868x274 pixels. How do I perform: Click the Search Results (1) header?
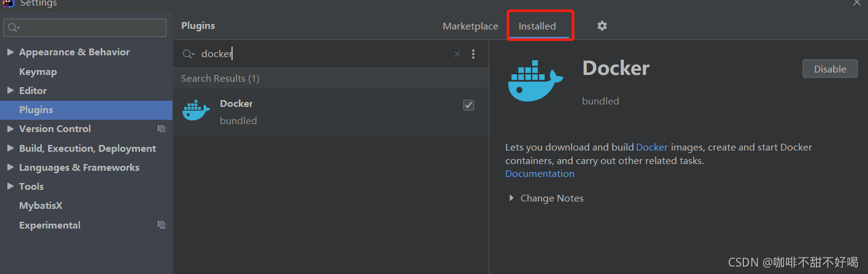tap(220, 79)
